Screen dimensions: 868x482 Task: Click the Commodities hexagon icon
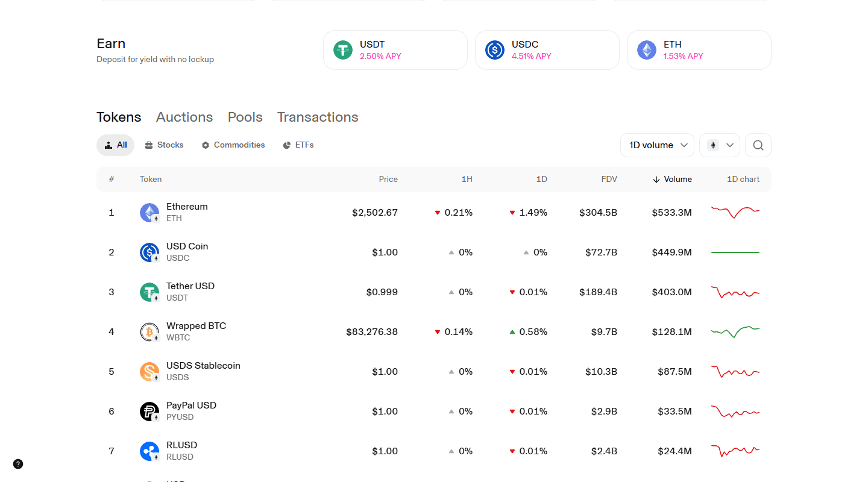tap(206, 145)
